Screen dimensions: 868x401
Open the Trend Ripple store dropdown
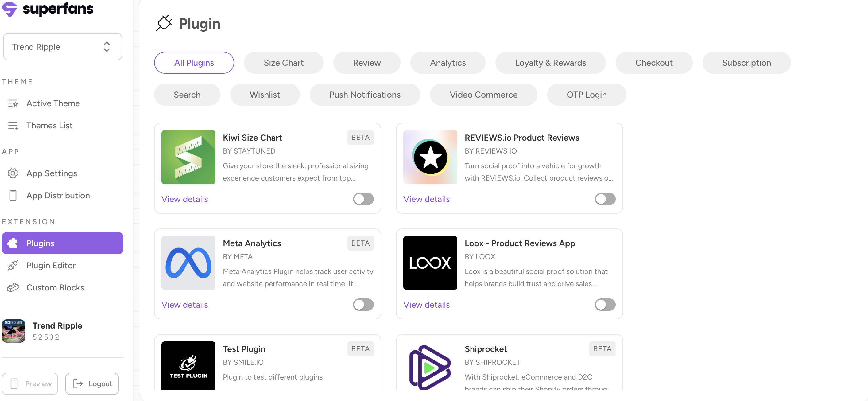click(62, 47)
